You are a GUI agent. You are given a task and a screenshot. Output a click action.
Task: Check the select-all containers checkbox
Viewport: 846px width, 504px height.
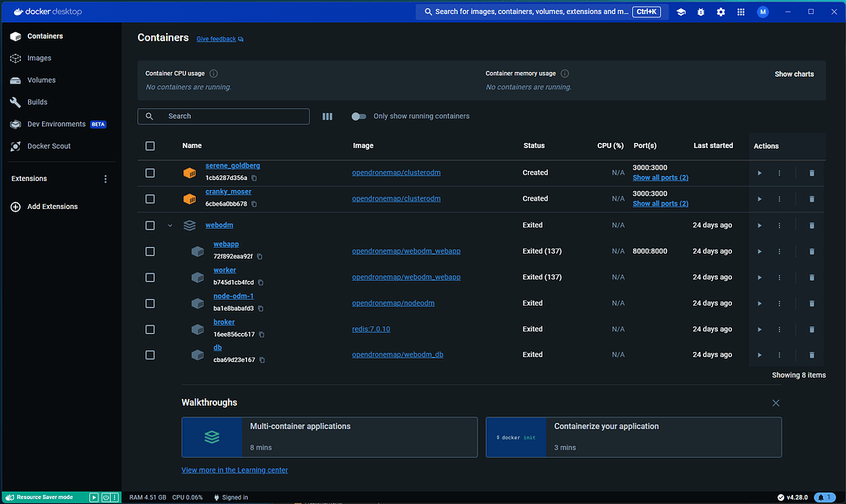(150, 145)
